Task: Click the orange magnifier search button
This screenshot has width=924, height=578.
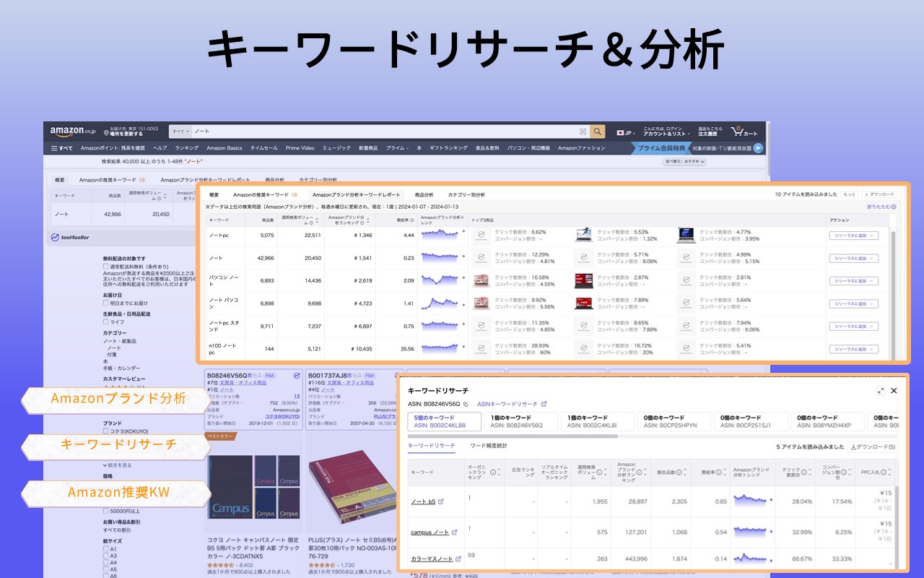Action: click(x=597, y=131)
